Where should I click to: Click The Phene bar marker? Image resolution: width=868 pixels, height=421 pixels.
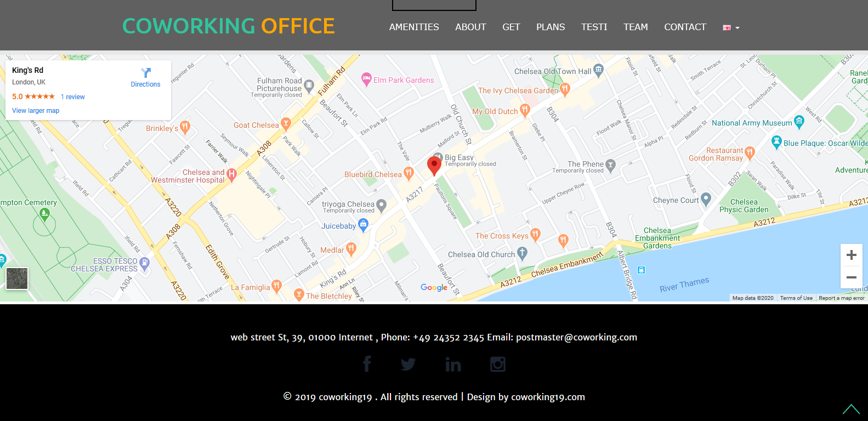[x=610, y=165]
